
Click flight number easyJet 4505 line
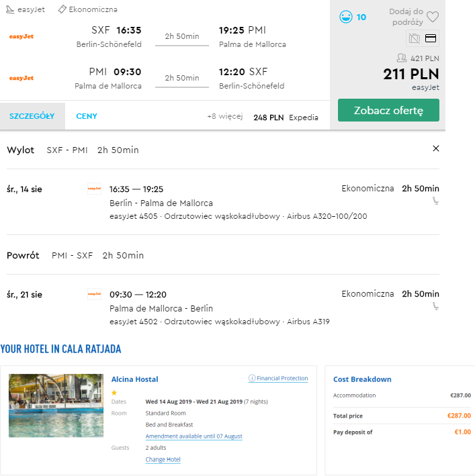tap(238, 216)
